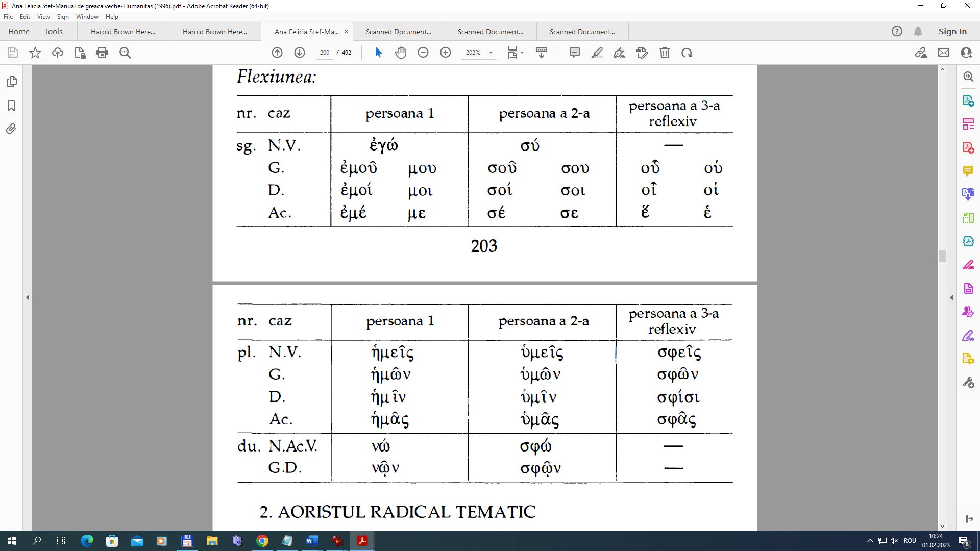The image size is (980, 551).
Task: Collapse the right tools pane
Action: point(969,519)
